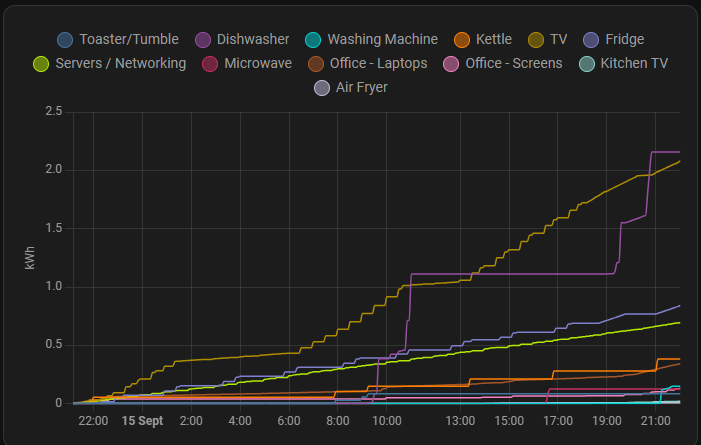Toggle the Air Fryer legend entry
This screenshot has width=701, height=445.
click(x=361, y=88)
